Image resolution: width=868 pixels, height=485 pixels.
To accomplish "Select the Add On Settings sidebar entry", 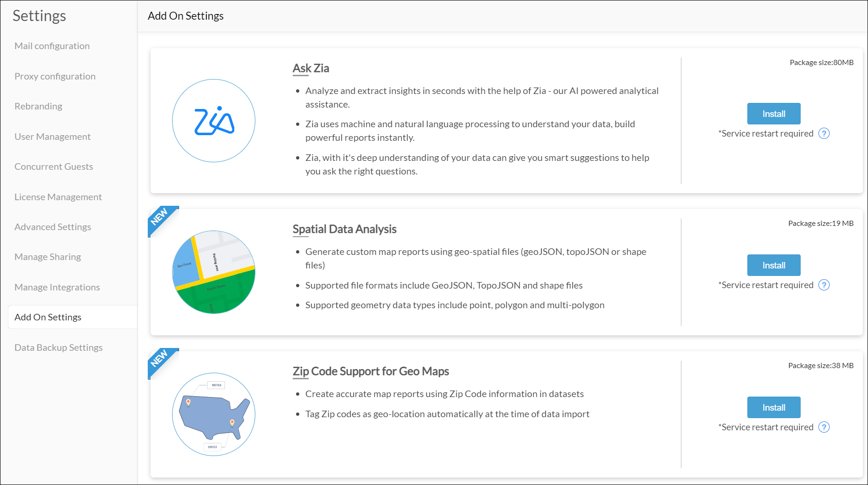I will 48,317.
